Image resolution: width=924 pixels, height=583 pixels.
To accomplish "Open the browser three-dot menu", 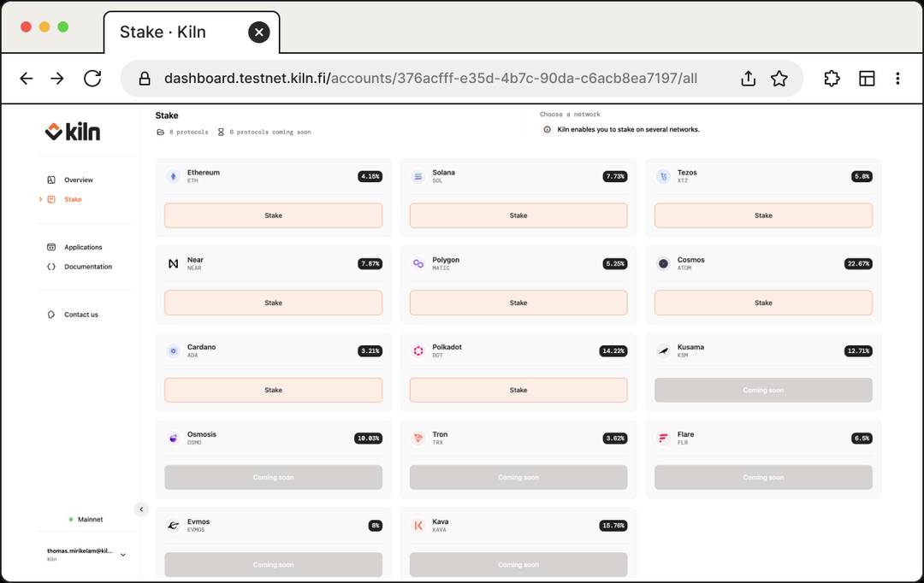I will point(897,79).
